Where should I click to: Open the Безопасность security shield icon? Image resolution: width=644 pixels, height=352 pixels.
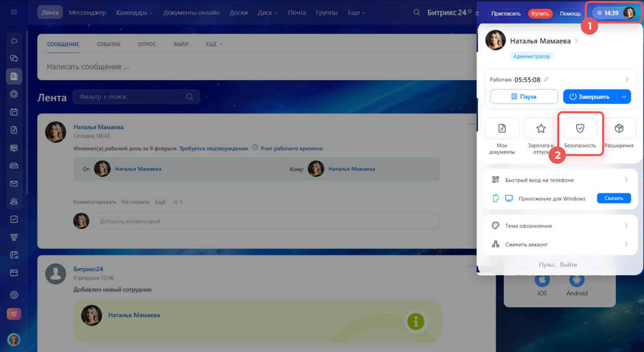click(x=580, y=129)
